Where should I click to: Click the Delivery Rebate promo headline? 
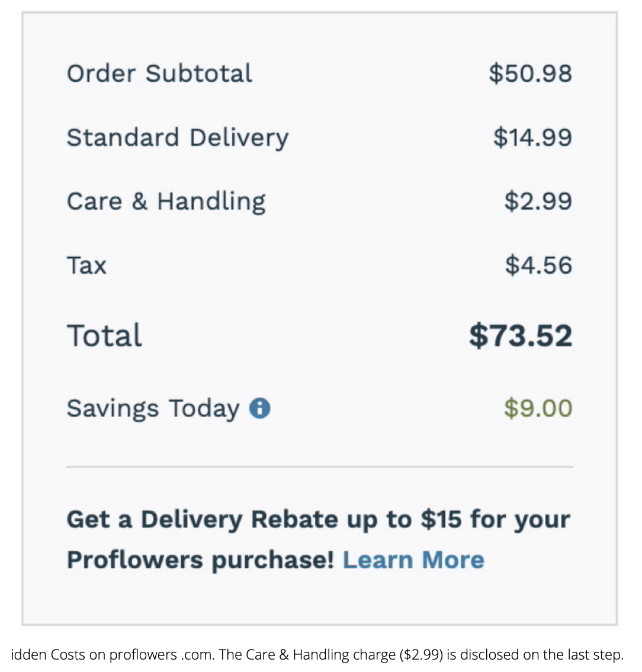(x=318, y=520)
